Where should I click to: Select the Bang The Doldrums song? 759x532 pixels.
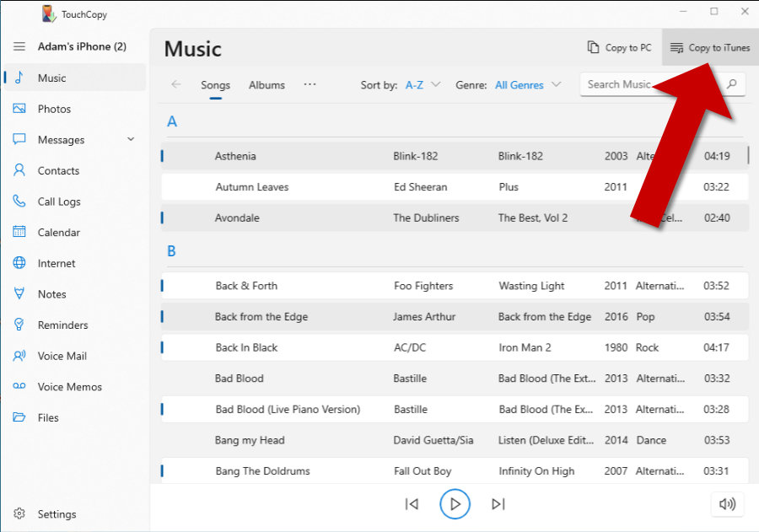(x=455, y=470)
